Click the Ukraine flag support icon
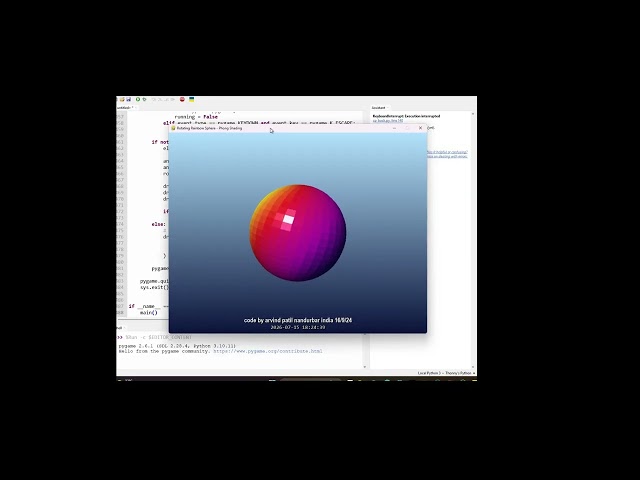Viewport: 640px width, 480px height. pos(191,99)
